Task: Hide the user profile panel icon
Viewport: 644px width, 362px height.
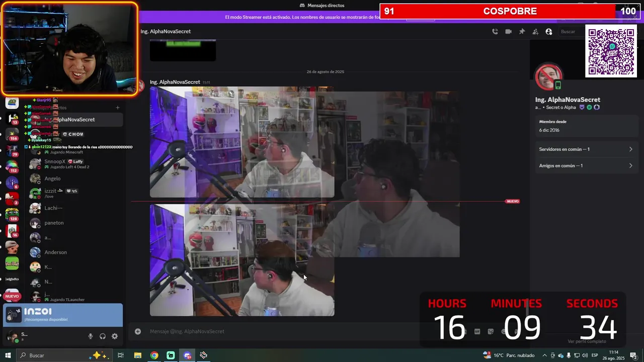Action: [x=549, y=32]
